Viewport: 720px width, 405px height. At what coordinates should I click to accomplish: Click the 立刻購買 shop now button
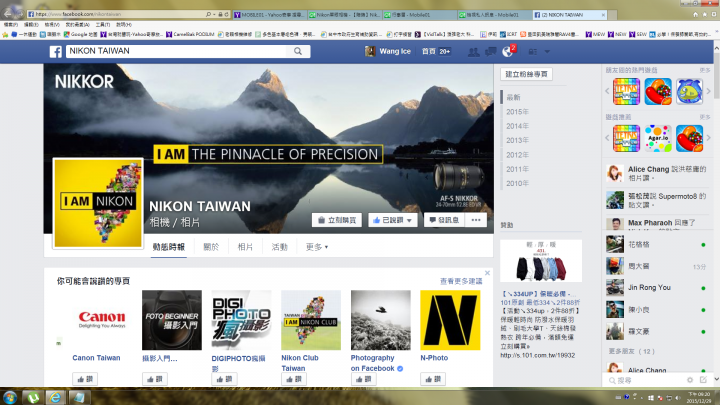pos(337,220)
